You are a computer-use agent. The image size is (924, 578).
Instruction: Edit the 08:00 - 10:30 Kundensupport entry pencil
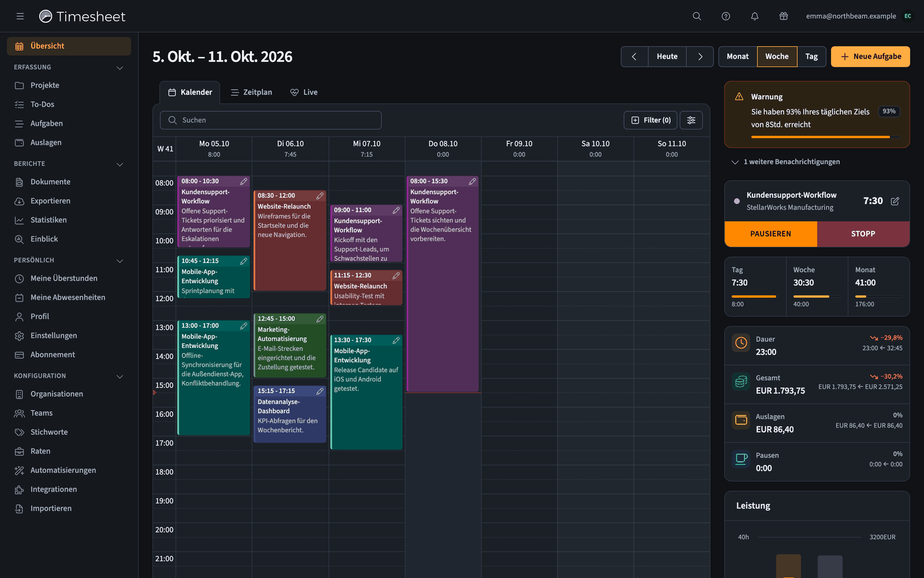(x=244, y=181)
